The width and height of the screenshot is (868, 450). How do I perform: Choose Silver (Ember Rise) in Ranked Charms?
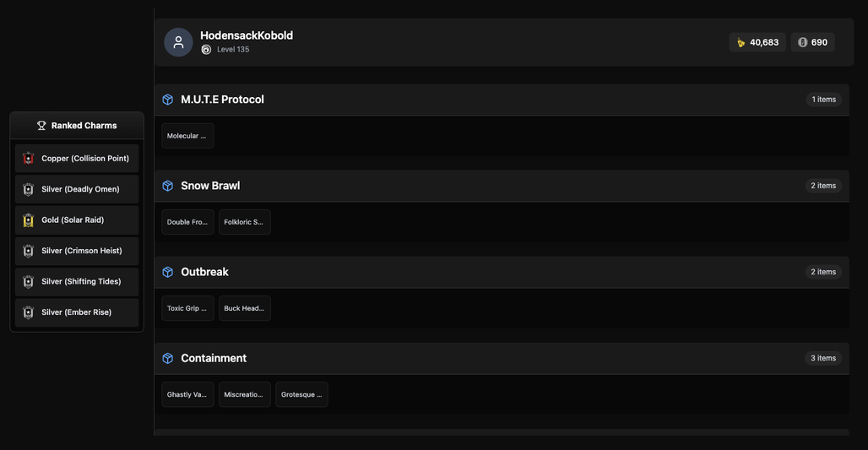(77, 312)
